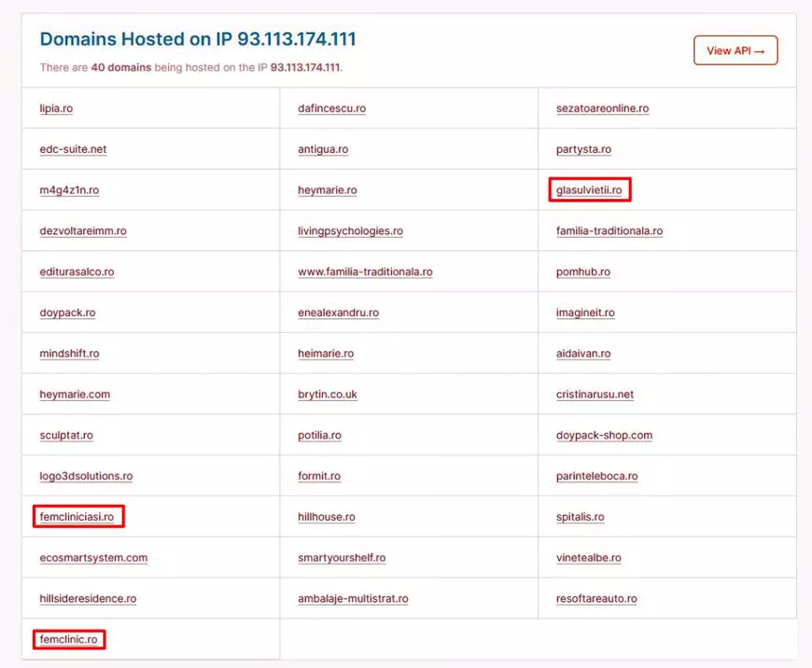This screenshot has width=812, height=668.
Task: Open the edc-suite.net link
Action: pyautogui.click(x=73, y=149)
